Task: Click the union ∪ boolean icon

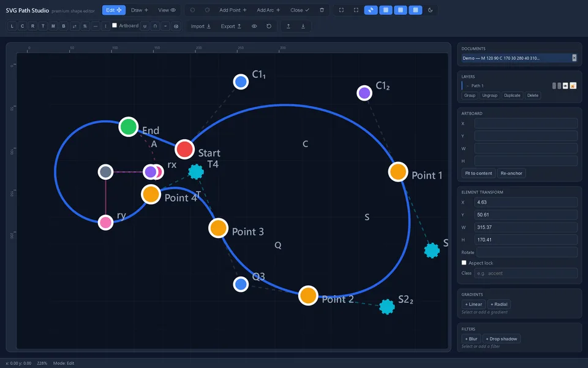Action: click(x=145, y=26)
